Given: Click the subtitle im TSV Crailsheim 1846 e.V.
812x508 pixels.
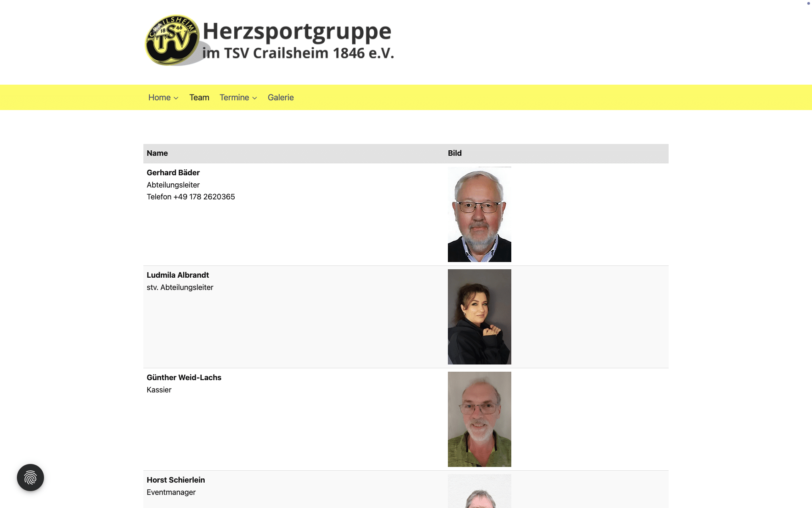Looking at the screenshot, I should pyautogui.click(x=298, y=53).
